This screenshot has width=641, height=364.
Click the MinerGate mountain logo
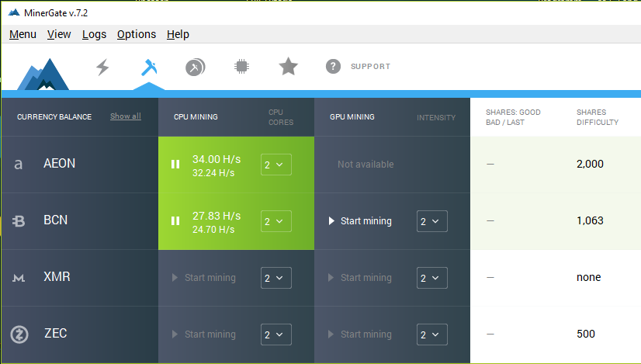pyautogui.click(x=43, y=74)
